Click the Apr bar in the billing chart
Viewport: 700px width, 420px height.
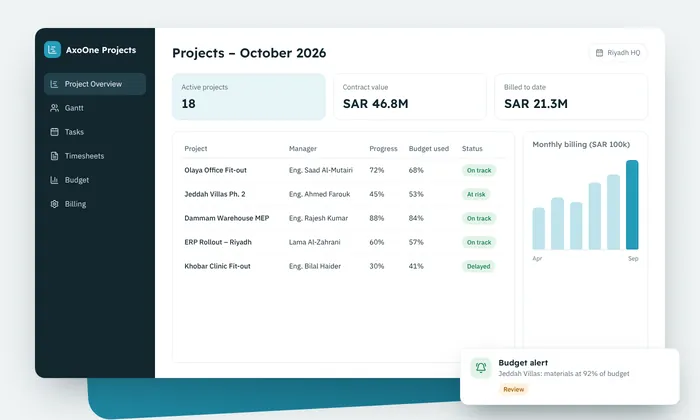(538, 228)
